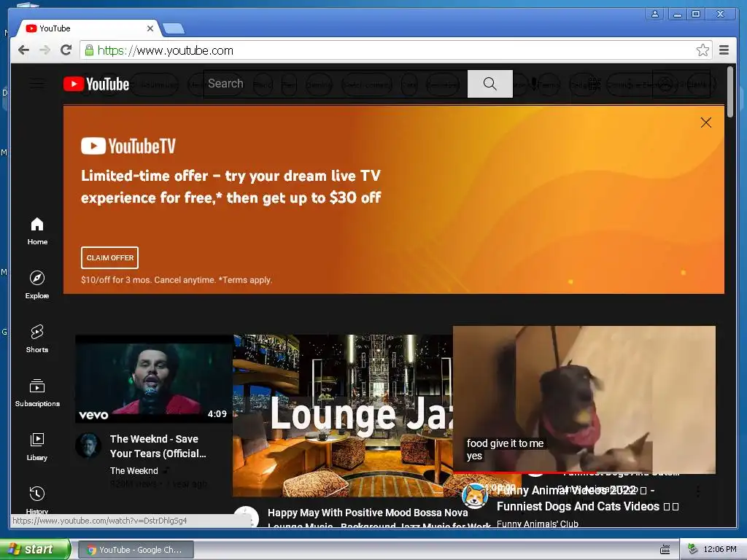Click the tray icon beside the clock

coord(692,549)
